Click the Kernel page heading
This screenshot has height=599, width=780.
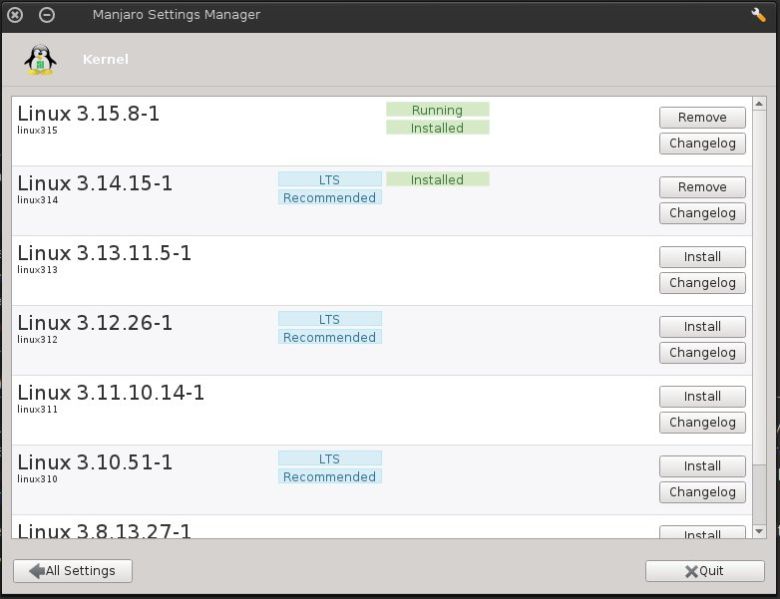click(105, 59)
